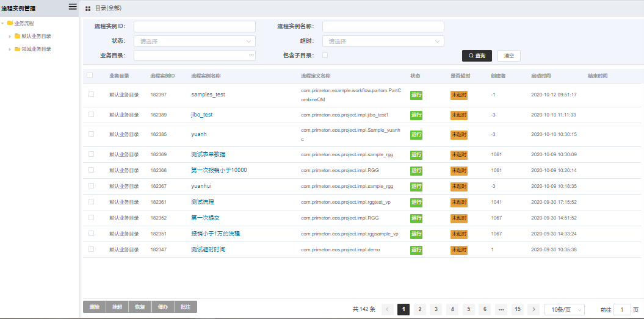Jump to page 15 in pagination
This screenshot has height=319, width=644.
coord(518,309)
